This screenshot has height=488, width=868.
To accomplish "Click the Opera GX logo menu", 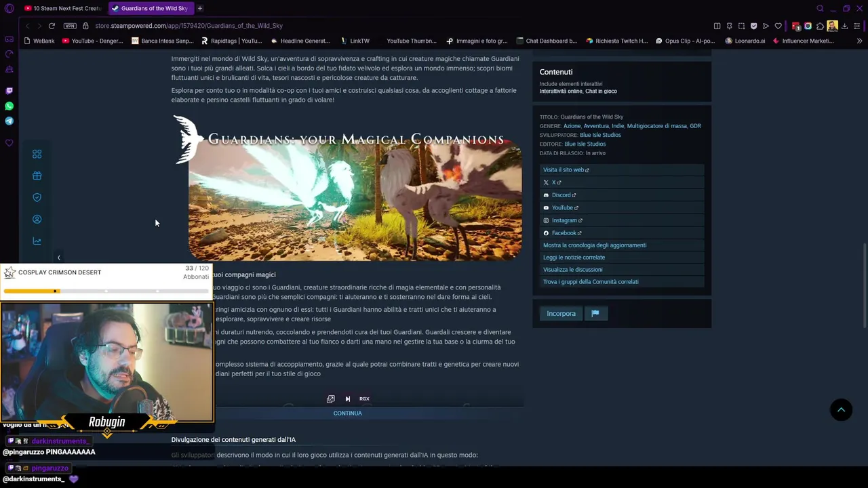I will pyautogui.click(x=9, y=8).
